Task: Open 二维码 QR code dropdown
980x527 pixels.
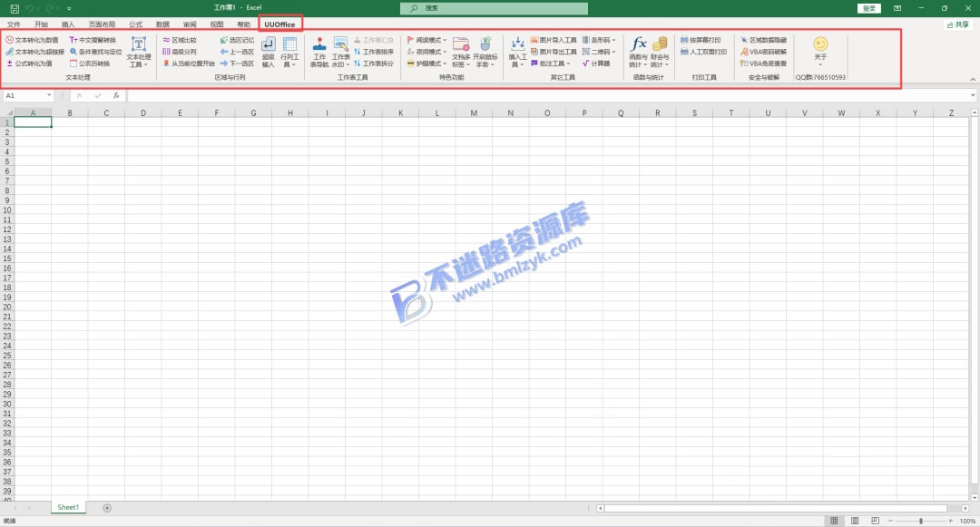Action: (x=599, y=52)
